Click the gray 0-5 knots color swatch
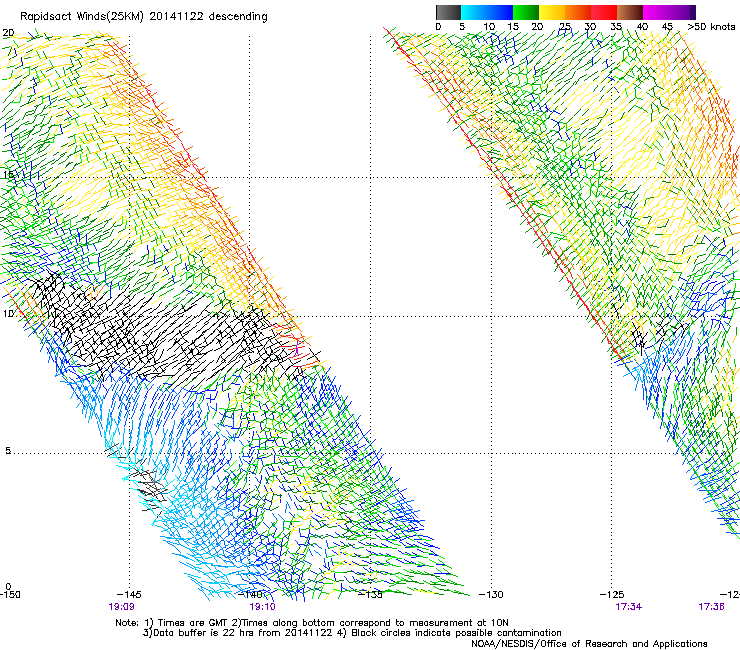The image size is (740, 650). (x=448, y=12)
